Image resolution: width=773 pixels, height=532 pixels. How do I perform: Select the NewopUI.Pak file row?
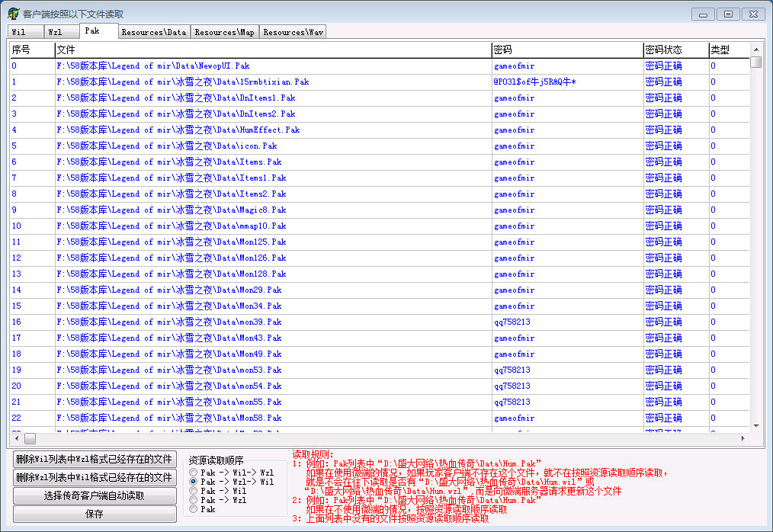380,66
